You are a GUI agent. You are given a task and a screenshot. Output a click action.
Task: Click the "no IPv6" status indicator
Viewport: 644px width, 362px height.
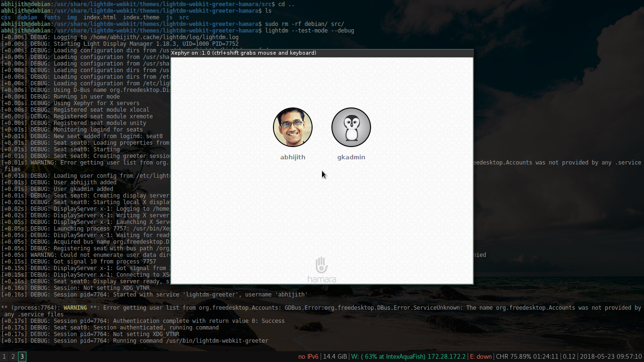pos(308,357)
